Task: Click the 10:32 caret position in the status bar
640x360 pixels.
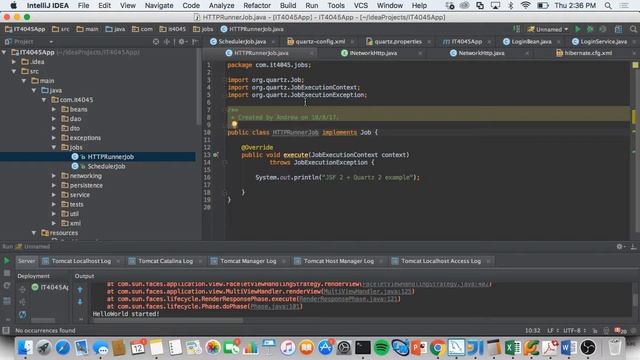Action: coord(533,330)
